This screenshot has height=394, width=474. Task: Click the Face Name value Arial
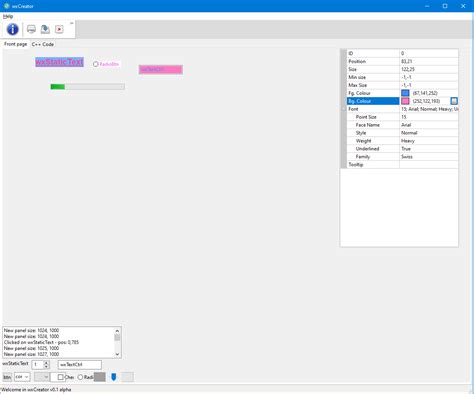tap(406, 125)
